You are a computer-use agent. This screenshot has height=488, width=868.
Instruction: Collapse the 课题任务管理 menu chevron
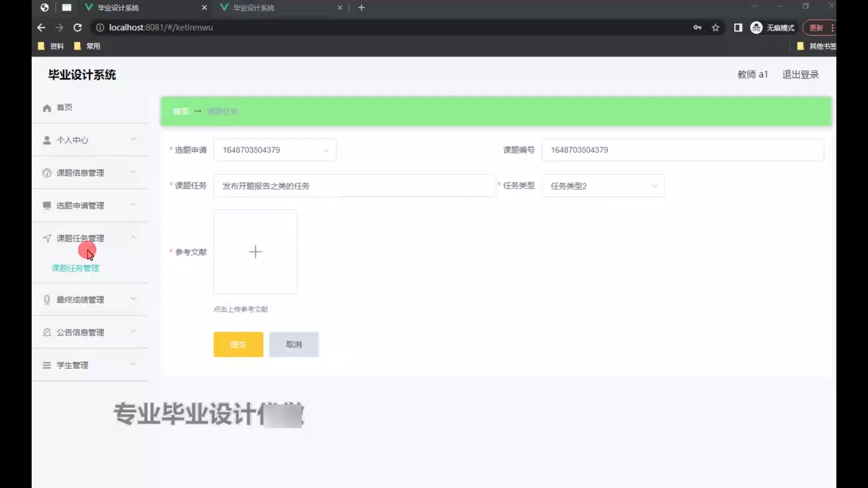133,237
